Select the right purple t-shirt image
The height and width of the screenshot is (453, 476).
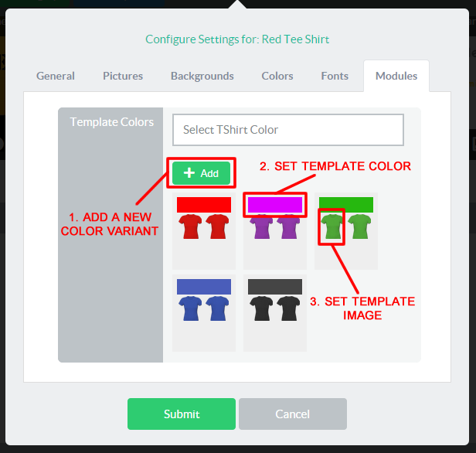288,226
